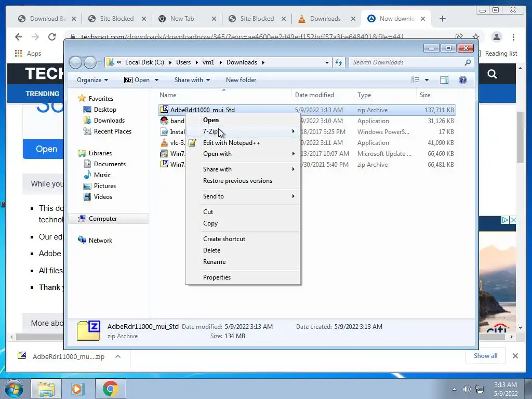Select Edit with Notepad++ menu entry
Viewport: 532px width, 399px height.
tap(243, 143)
